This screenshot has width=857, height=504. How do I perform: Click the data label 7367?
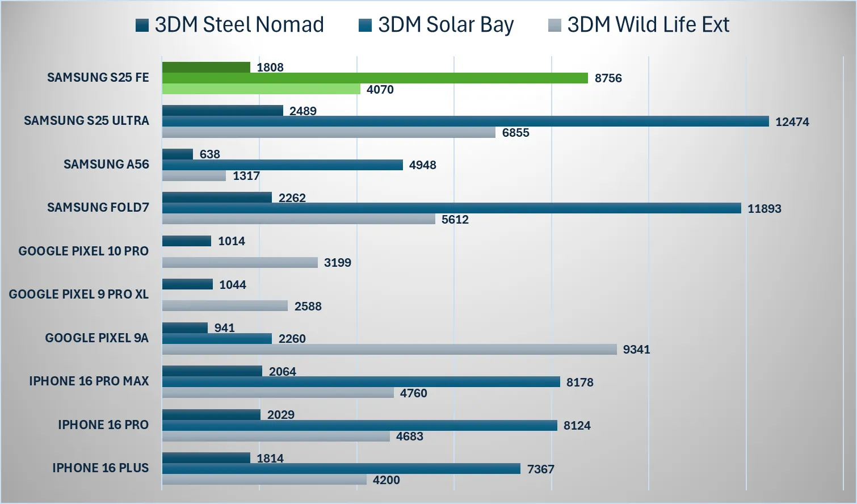pyautogui.click(x=541, y=469)
